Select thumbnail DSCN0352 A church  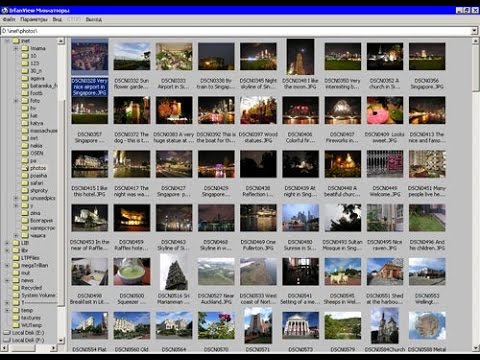click(x=385, y=56)
